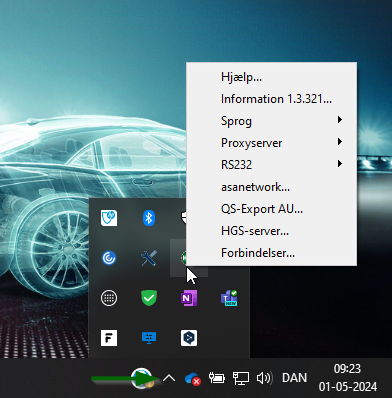Select QS-Export AU... menu entry
This screenshot has height=398, width=392.
tap(271, 209)
